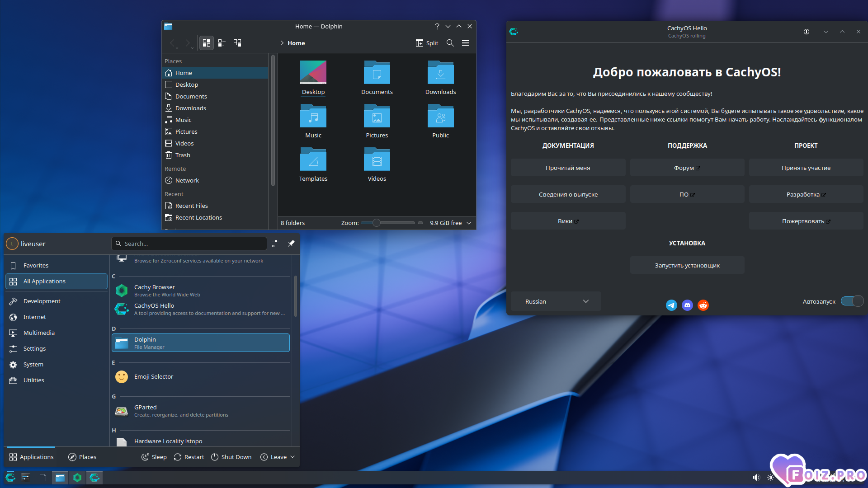Click the Запустить установщик button
868x488 pixels.
click(687, 265)
